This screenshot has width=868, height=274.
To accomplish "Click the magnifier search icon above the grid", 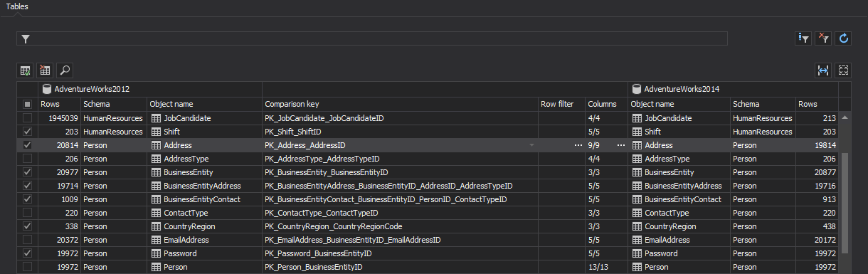I will click(64, 70).
